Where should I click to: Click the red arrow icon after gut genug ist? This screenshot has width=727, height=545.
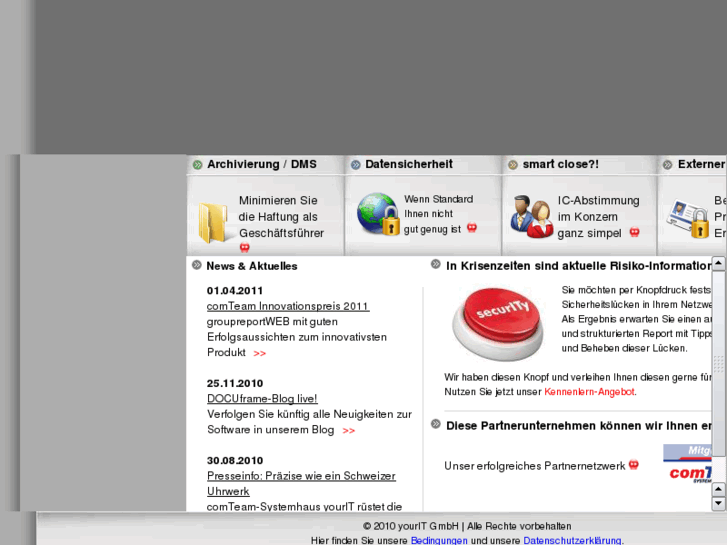472,227
